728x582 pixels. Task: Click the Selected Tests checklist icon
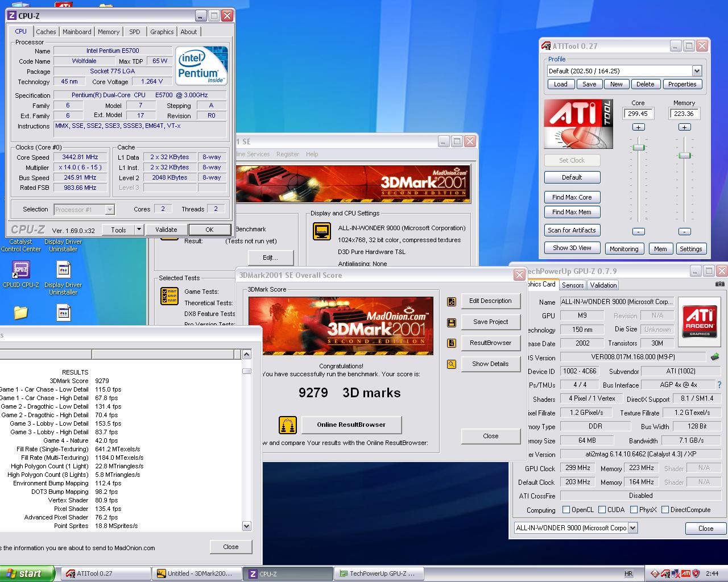coord(169,296)
